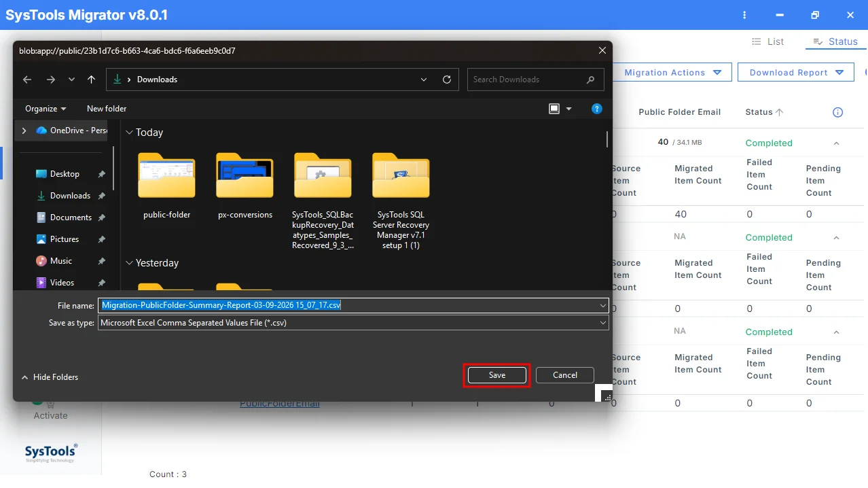Collapse the first Completed row chevron
The image size is (868, 488).
(836, 143)
